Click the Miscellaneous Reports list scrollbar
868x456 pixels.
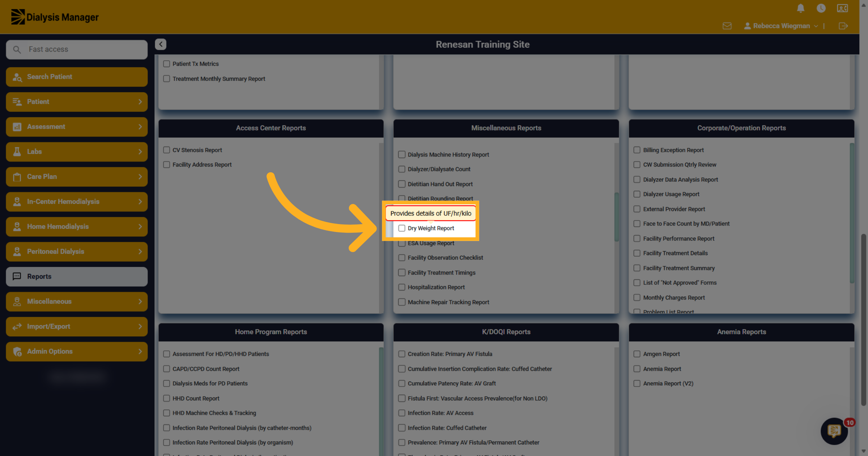click(x=617, y=217)
